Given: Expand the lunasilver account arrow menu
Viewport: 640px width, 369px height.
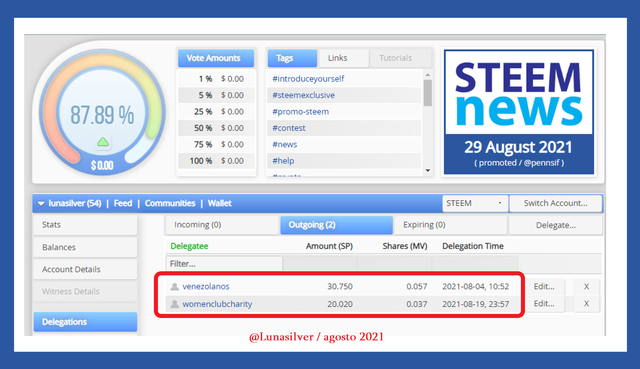Looking at the screenshot, I should pyautogui.click(x=41, y=203).
